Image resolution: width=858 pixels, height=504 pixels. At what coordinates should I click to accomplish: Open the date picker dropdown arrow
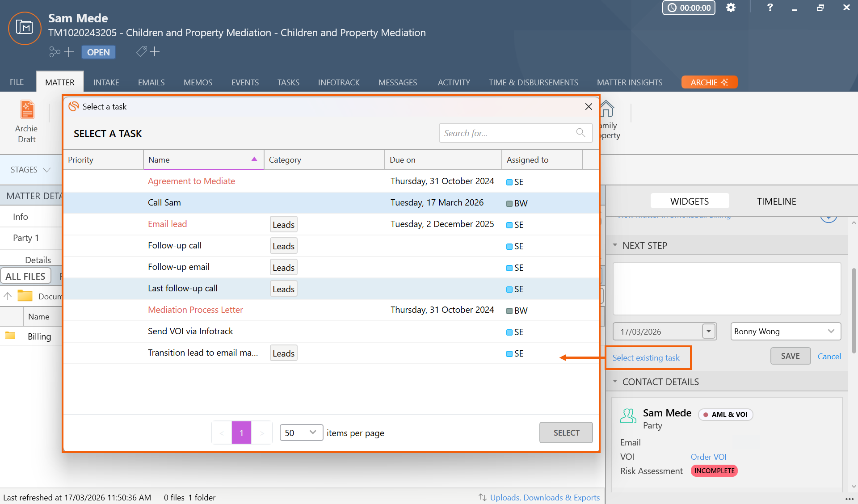709,331
